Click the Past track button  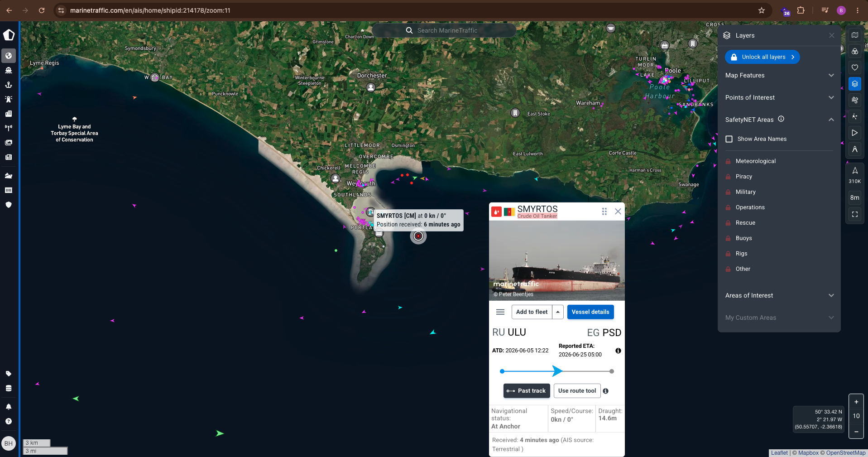(526, 391)
